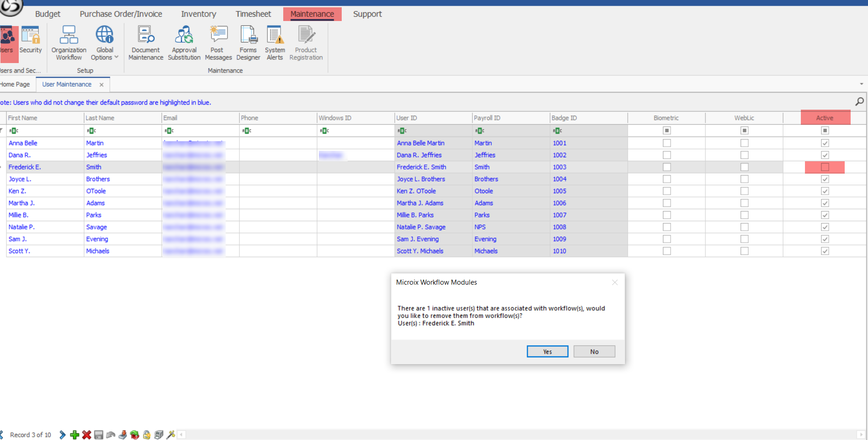This screenshot has width=868, height=440.
Task: Switch to the Home Page tab
Action: [15, 85]
